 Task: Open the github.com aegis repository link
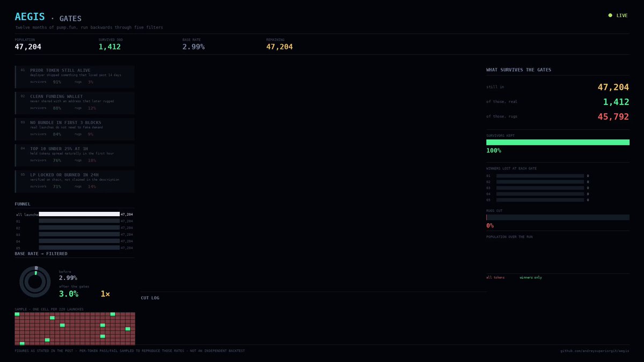point(595,351)
